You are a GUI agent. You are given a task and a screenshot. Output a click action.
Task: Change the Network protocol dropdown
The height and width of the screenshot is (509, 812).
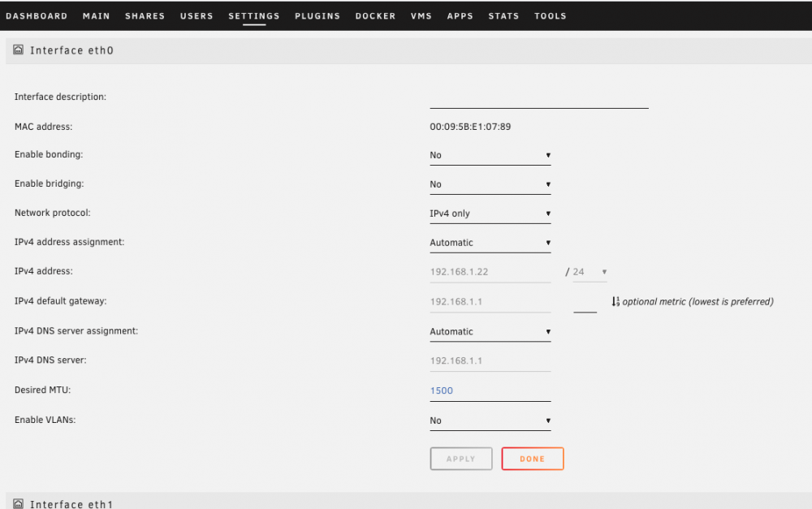[x=490, y=214]
